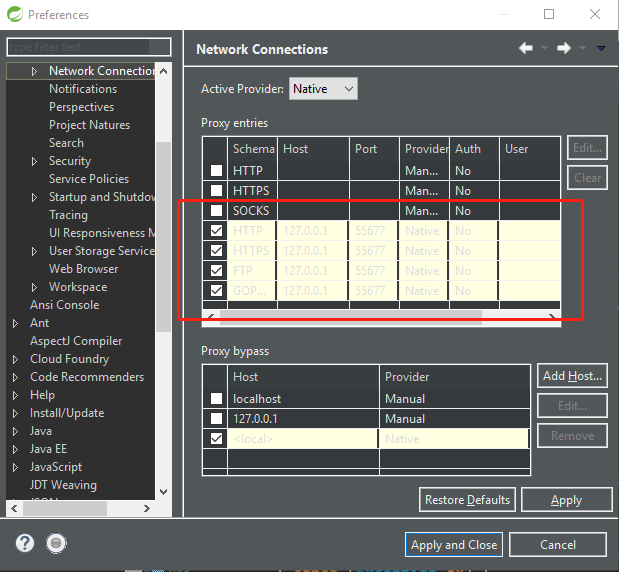Click tree horizontal scroll left arrow

click(14, 508)
